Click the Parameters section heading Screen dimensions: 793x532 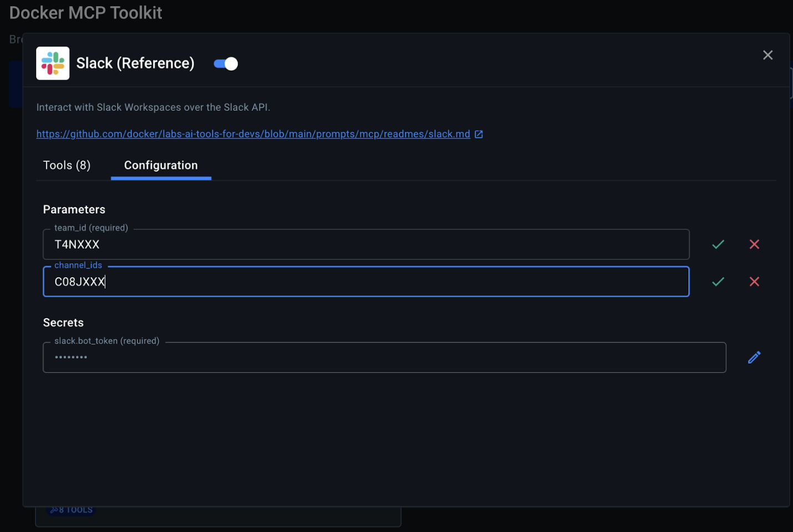tap(74, 209)
